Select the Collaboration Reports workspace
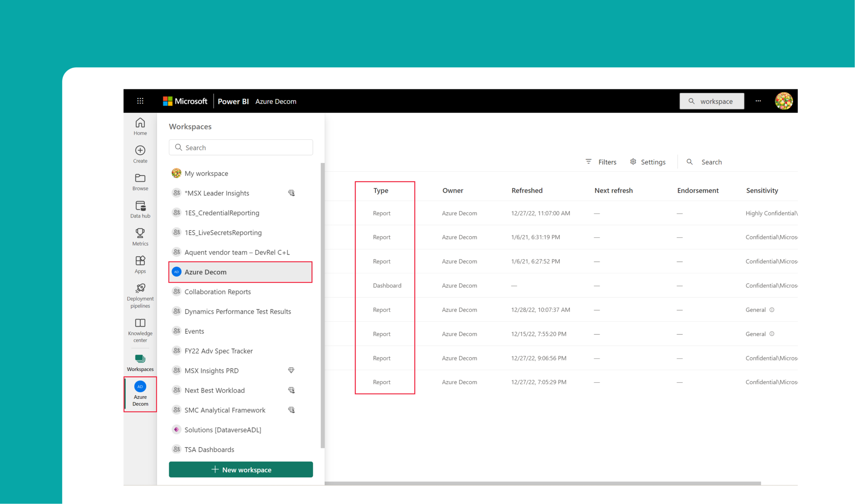The width and height of the screenshot is (855, 504). 217,292
